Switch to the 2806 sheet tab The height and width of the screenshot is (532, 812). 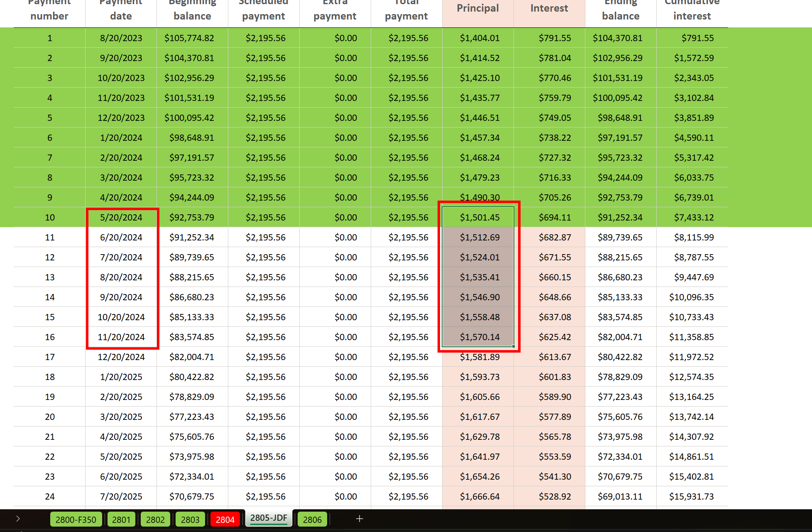pos(312,520)
